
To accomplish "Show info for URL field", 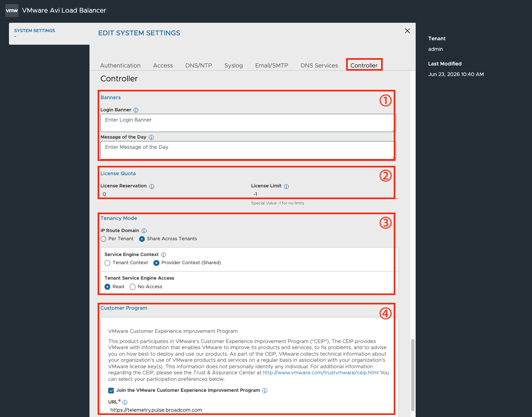I will click(125, 402).
